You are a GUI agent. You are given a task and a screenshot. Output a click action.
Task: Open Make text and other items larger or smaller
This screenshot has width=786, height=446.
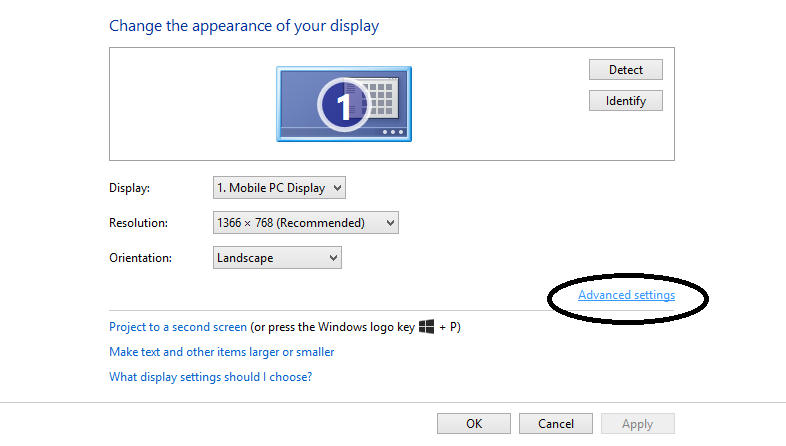click(x=222, y=352)
